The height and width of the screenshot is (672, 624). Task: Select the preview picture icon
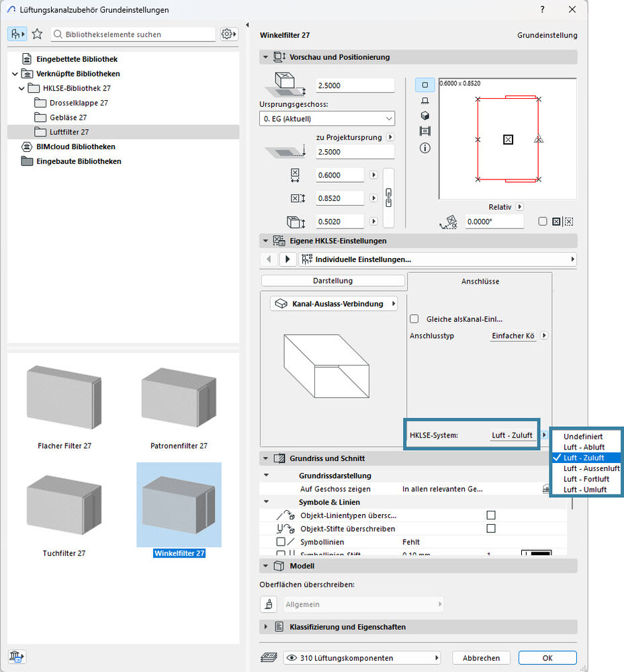(425, 131)
